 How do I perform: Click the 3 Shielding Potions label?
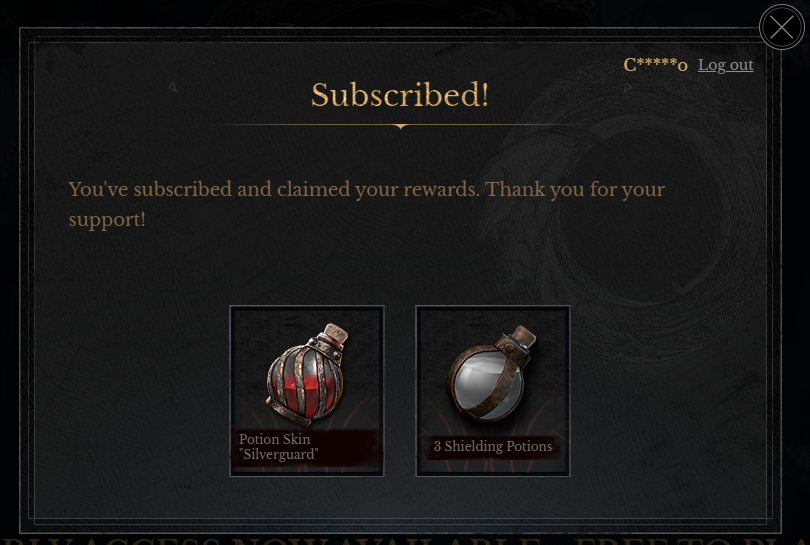coord(493,446)
